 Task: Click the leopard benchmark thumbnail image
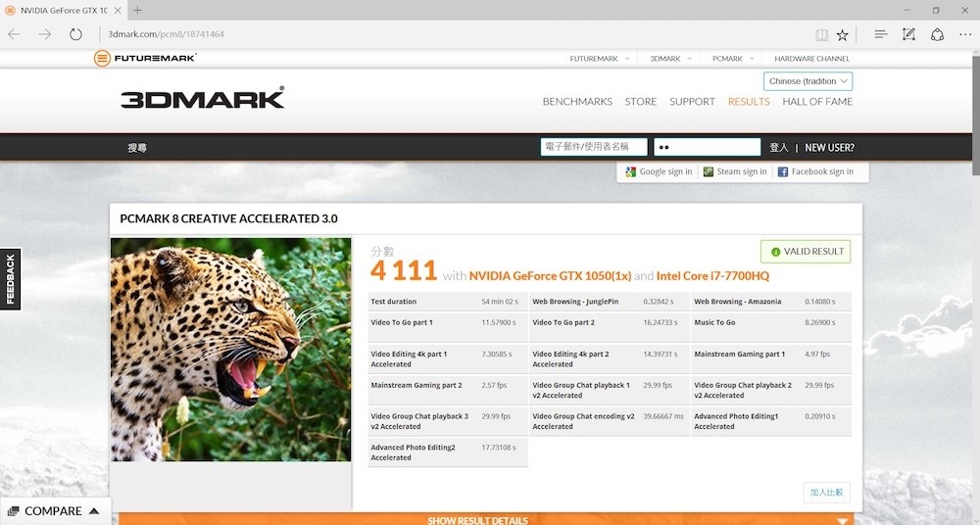pyautogui.click(x=230, y=350)
